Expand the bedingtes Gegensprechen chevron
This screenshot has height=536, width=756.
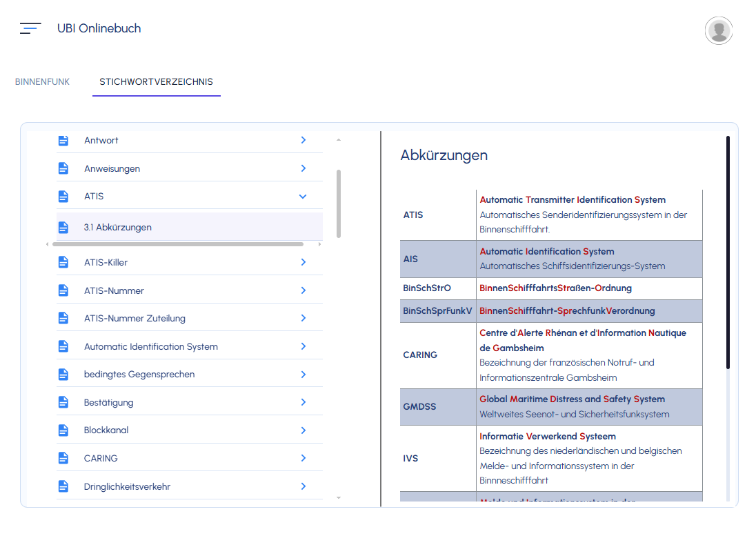(x=304, y=375)
